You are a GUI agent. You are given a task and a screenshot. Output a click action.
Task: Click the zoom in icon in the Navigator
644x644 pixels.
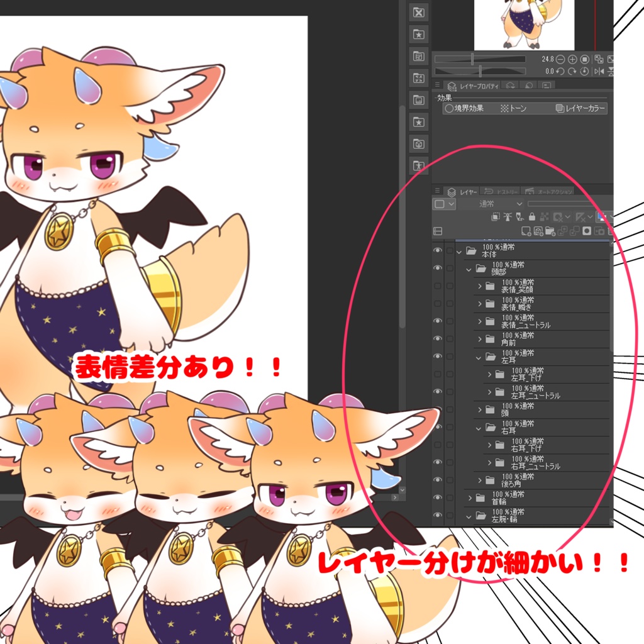click(x=572, y=59)
